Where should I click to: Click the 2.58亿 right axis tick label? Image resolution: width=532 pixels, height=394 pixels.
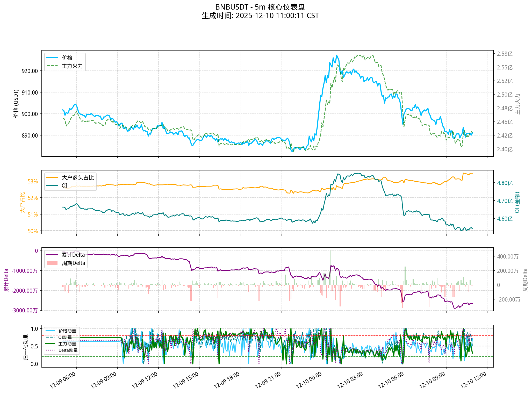point(505,54)
